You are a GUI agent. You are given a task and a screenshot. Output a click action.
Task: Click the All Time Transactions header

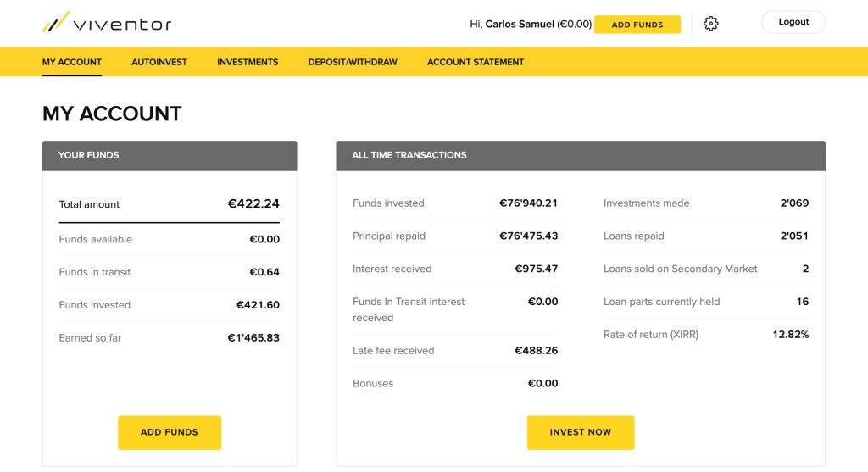click(x=580, y=155)
